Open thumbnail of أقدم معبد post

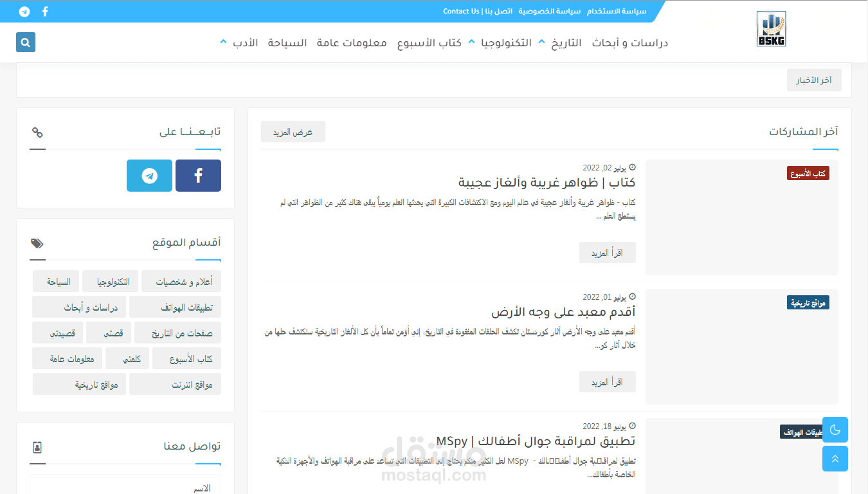click(742, 347)
